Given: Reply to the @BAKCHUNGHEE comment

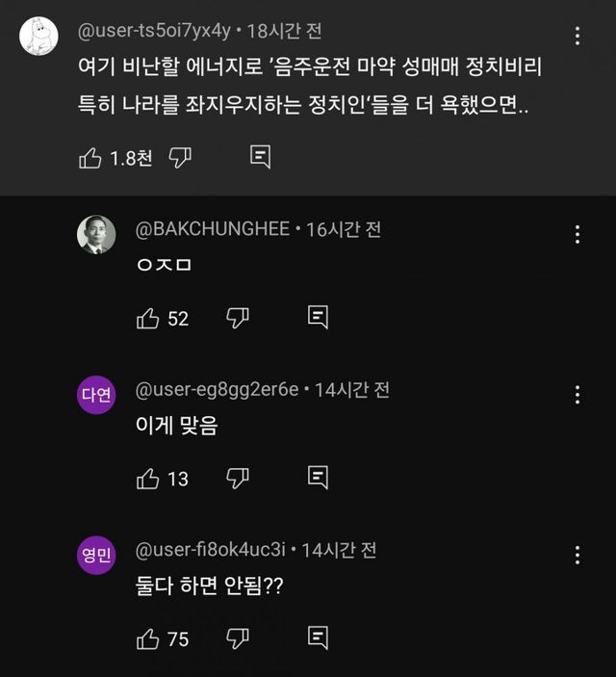Looking at the screenshot, I should pyautogui.click(x=319, y=317).
